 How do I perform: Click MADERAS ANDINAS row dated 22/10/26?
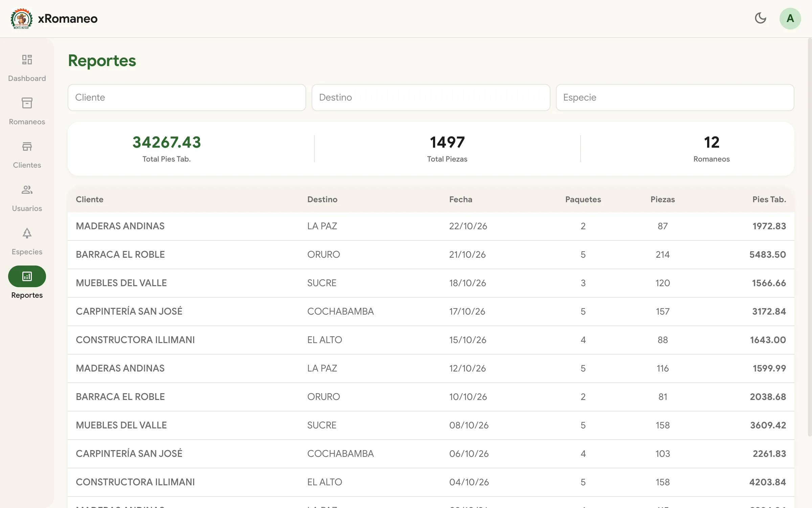point(431,226)
